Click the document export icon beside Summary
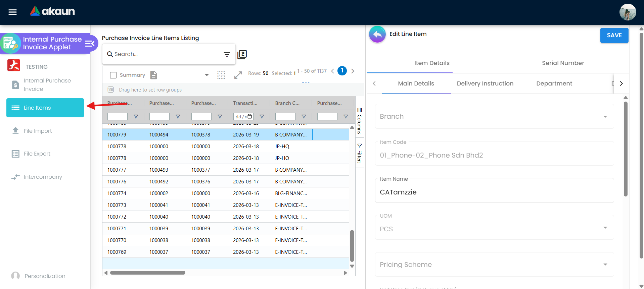Screen dimensions: 644x289 coord(154,75)
